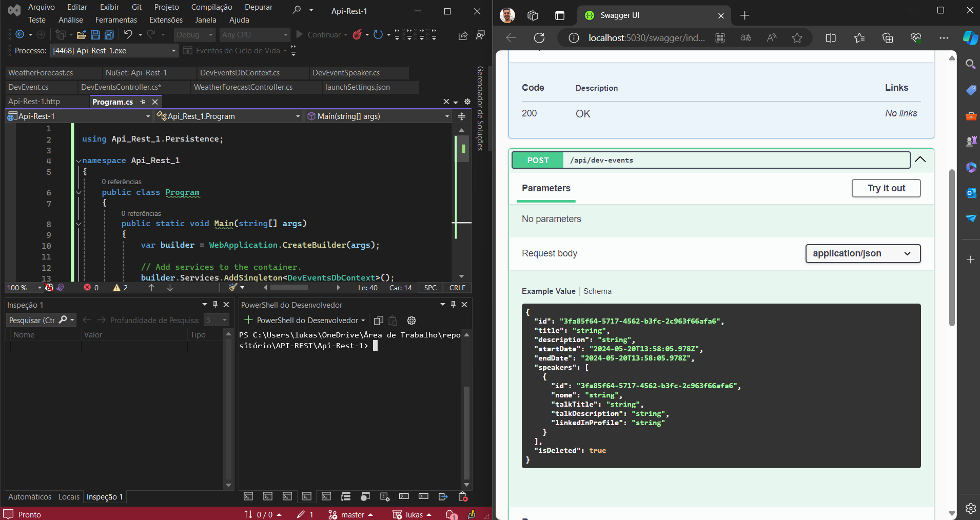This screenshot has height=520, width=980.
Task: Click the Edge sidebar search icon
Action: click(970, 64)
